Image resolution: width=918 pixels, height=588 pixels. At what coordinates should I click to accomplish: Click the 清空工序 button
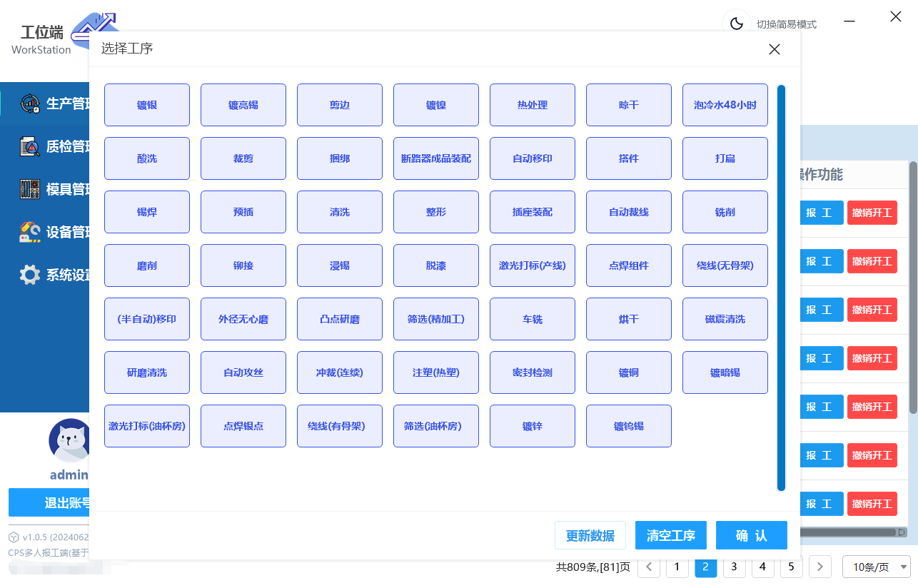(x=670, y=535)
